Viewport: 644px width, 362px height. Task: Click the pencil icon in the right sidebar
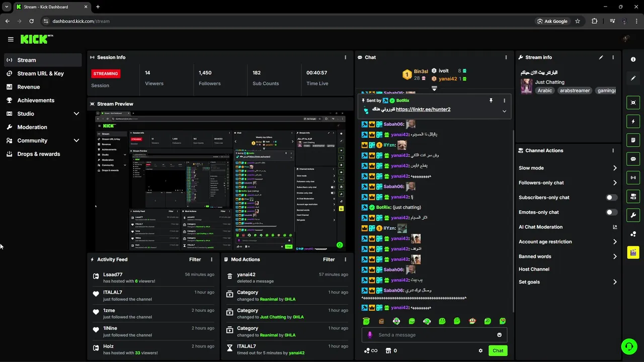click(633, 78)
